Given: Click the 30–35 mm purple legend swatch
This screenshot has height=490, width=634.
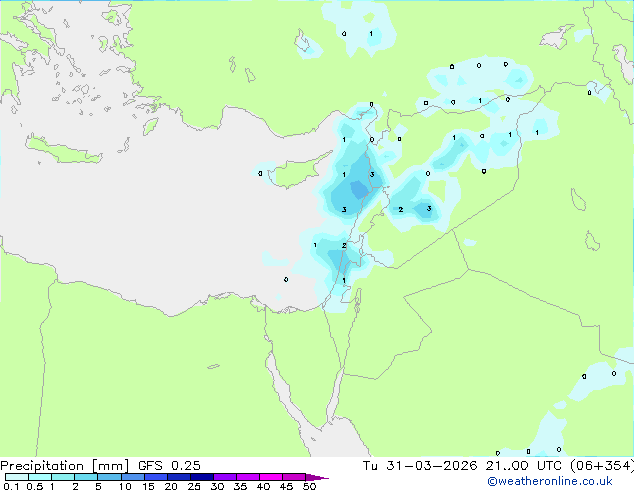Looking at the screenshot, I should point(224,477).
